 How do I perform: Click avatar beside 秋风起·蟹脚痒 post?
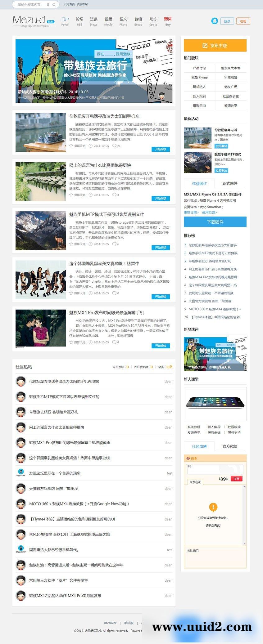(20, 534)
